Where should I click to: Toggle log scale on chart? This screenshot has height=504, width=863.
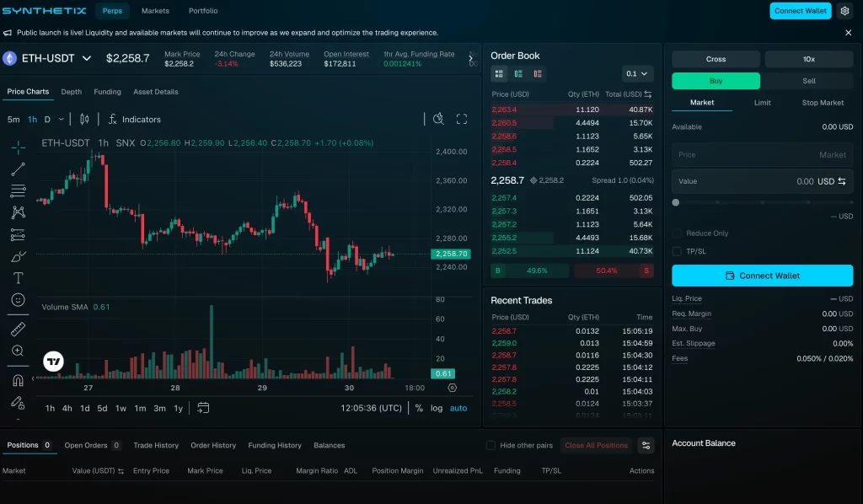[437, 408]
